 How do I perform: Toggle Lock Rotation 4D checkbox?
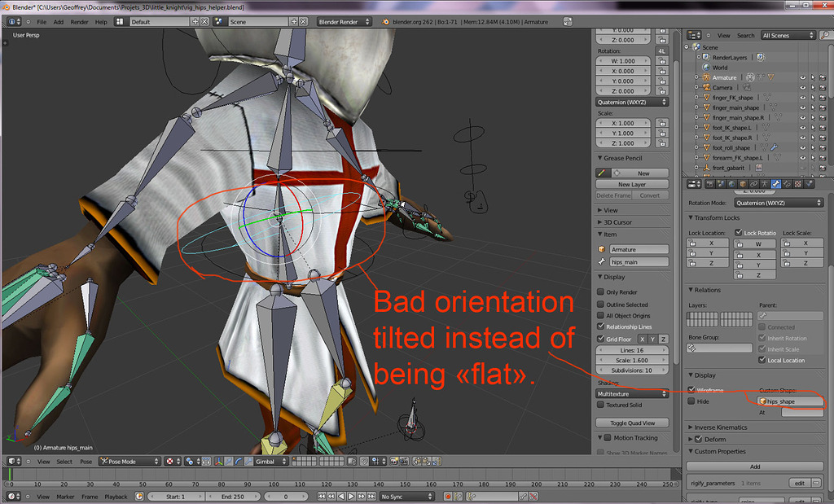pyautogui.click(x=739, y=232)
